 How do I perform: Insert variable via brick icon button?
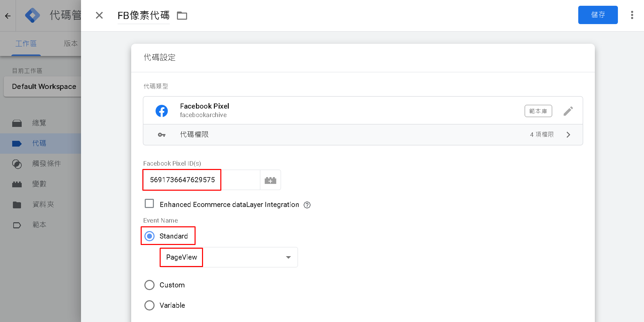click(x=270, y=180)
